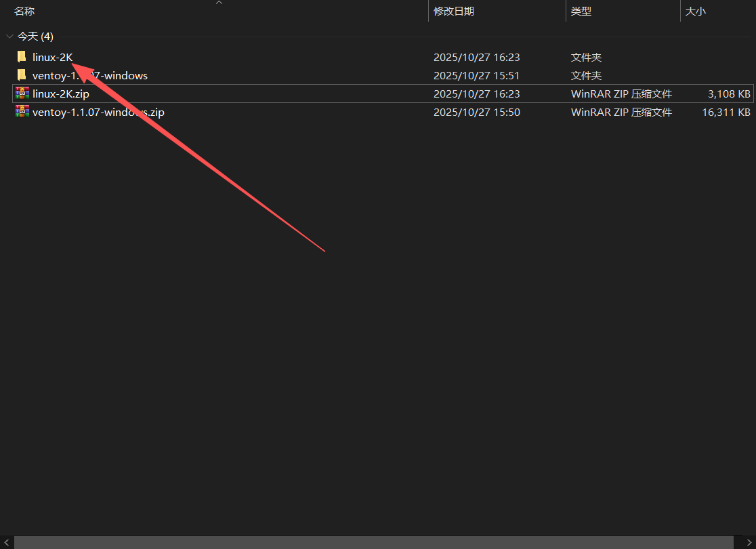Click the ventoy-1.1.07-windows folder icon
Image resolution: width=756 pixels, height=549 pixels.
pos(22,75)
